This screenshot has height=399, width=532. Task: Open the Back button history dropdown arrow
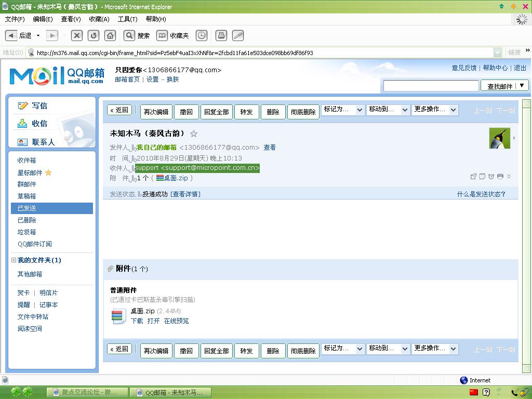[x=38, y=36]
